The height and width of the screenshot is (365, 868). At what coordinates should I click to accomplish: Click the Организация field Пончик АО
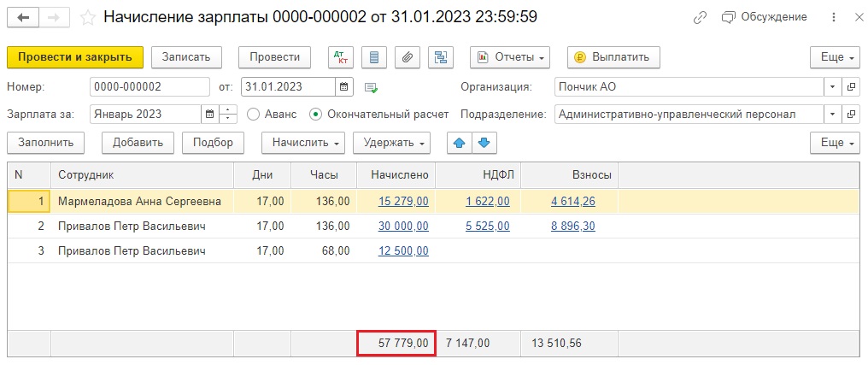[689, 86]
